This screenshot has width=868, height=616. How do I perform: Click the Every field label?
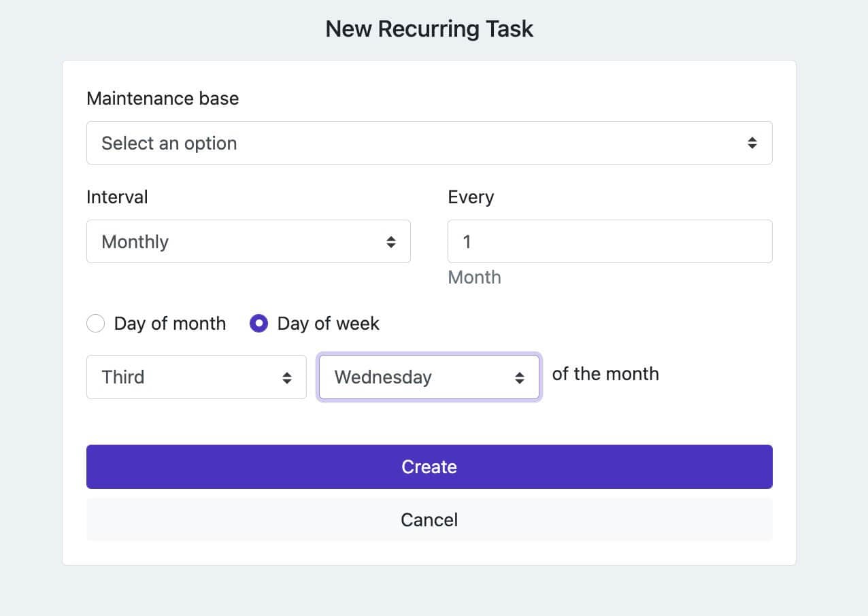[x=471, y=197]
